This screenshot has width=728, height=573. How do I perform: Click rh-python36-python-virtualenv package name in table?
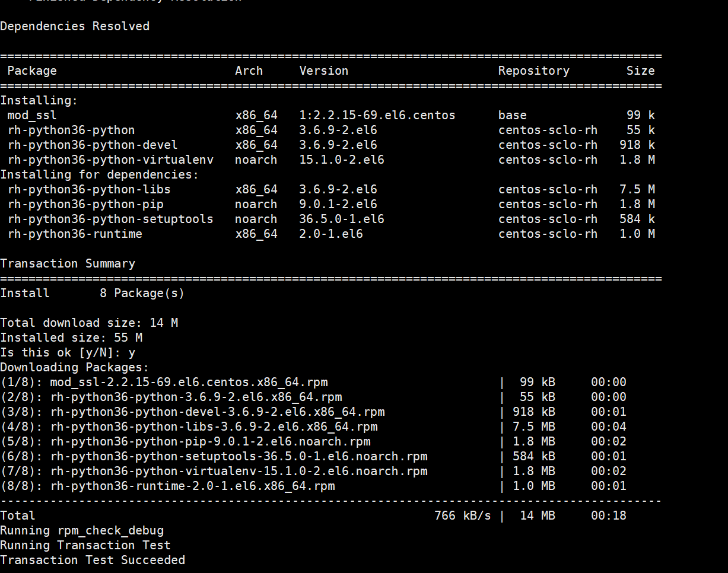110,160
